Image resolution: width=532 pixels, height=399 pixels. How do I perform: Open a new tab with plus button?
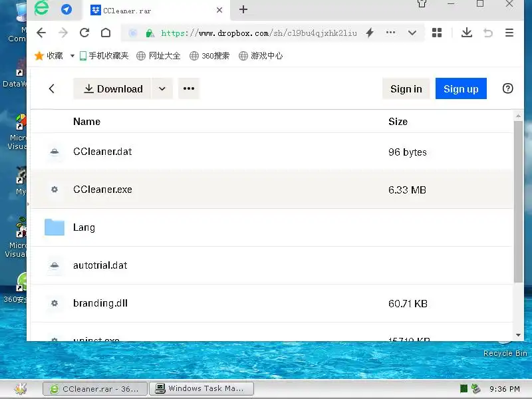click(x=243, y=9)
